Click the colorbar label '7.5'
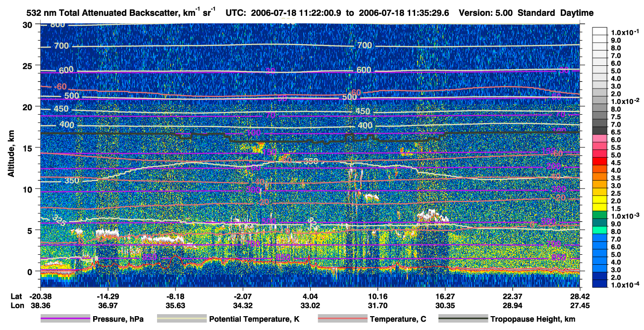 [616, 117]
